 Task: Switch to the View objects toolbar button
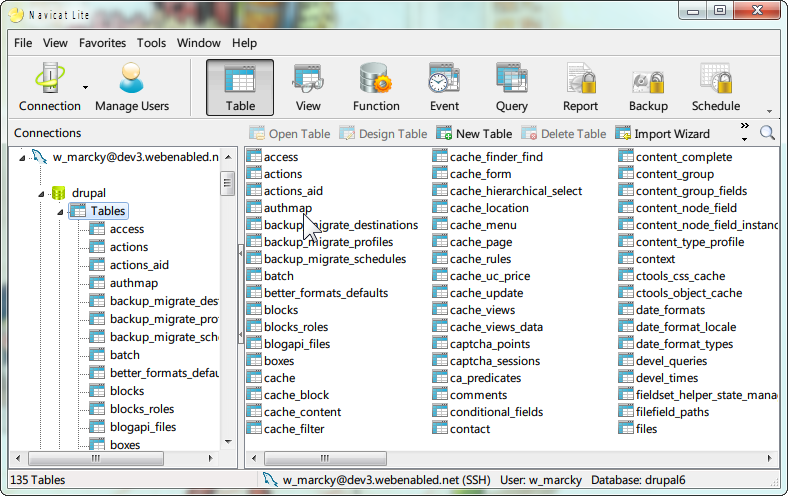[x=308, y=87]
